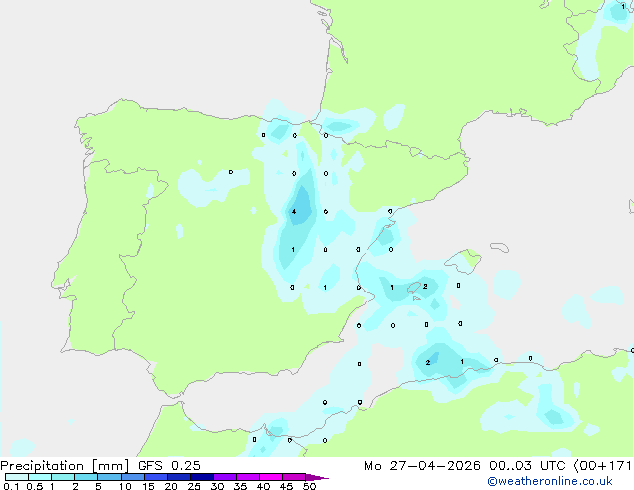Pick the 35–40 mm magenta legend swatch
Image resolution: width=634 pixels, height=490 pixels.
click(247, 477)
